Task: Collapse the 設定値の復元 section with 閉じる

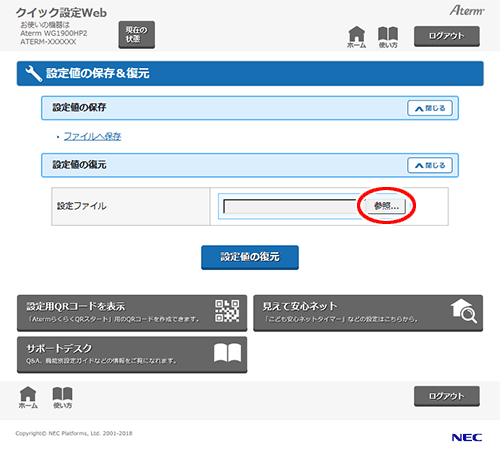Action: pyautogui.click(x=430, y=165)
